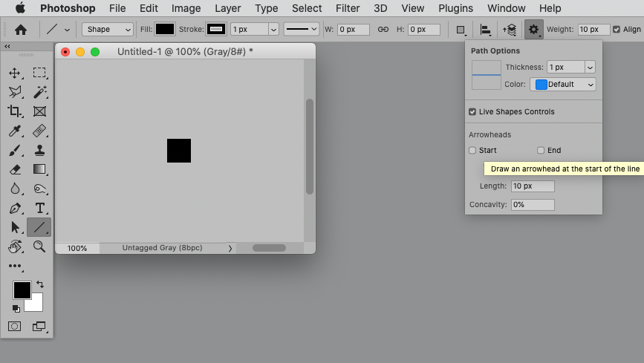Select the Brush tool
The height and width of the screenshot is (363, 644).
point(15,150)
